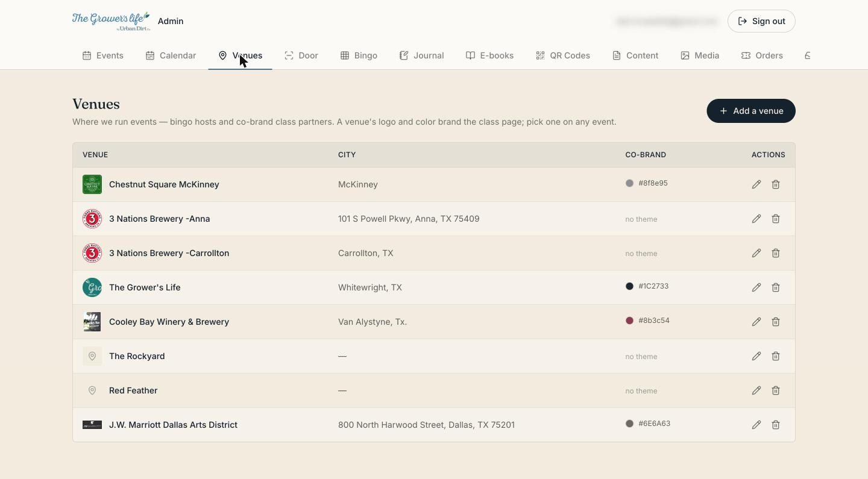Click the CO-BRAND column header
Viewport: 868px width, 479px height.
point(646,155)
